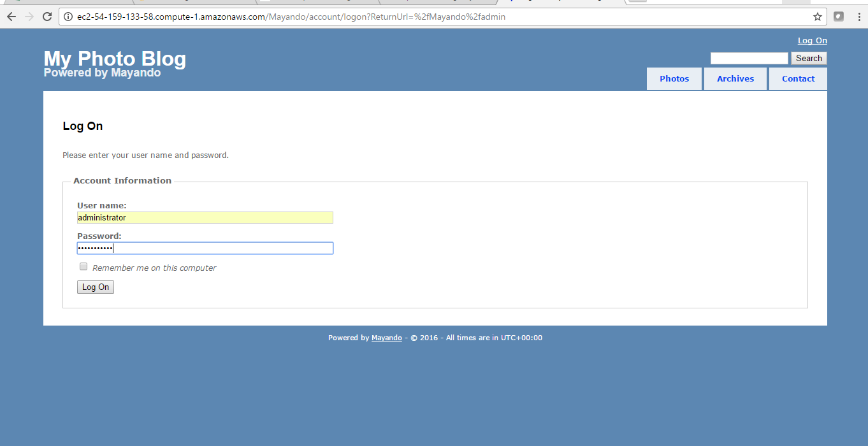868x446 pixels.
Task: Tick the Remember me on this computer checkbox
Action: click(x=83, y=267)
